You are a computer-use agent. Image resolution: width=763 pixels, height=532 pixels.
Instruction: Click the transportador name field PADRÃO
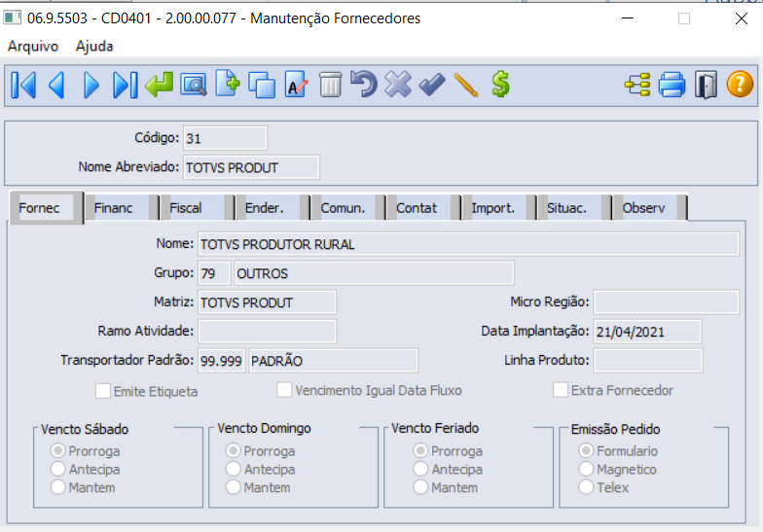[333, 361]
